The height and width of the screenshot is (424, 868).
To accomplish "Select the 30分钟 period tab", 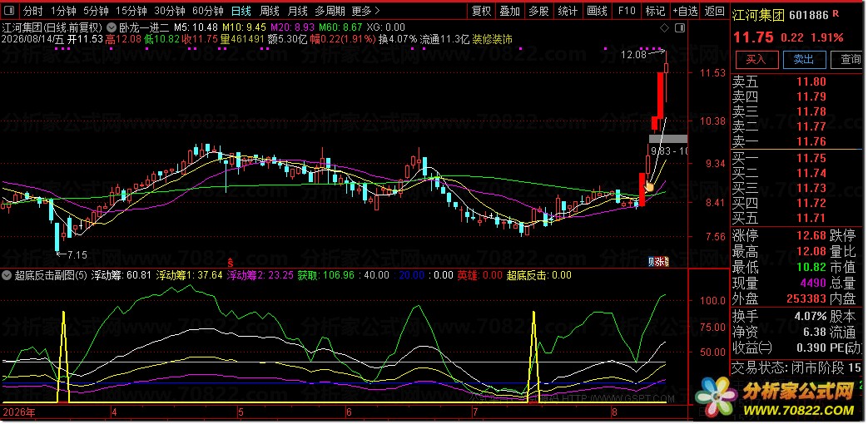I will [x=170, y=11].
